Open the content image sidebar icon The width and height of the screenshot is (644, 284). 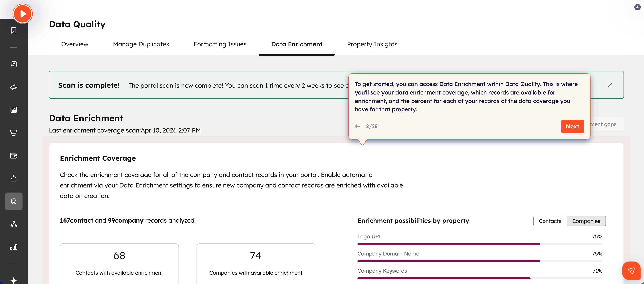point(14,110)
